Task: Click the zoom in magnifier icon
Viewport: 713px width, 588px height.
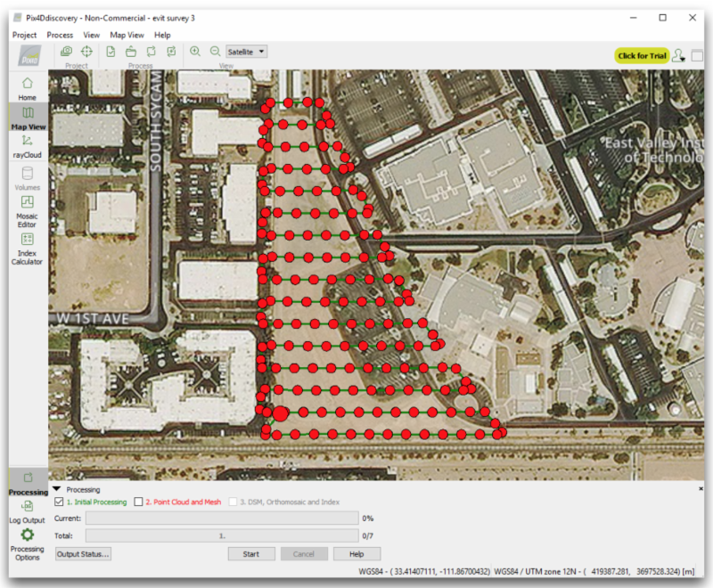Action: click(195, 52)
